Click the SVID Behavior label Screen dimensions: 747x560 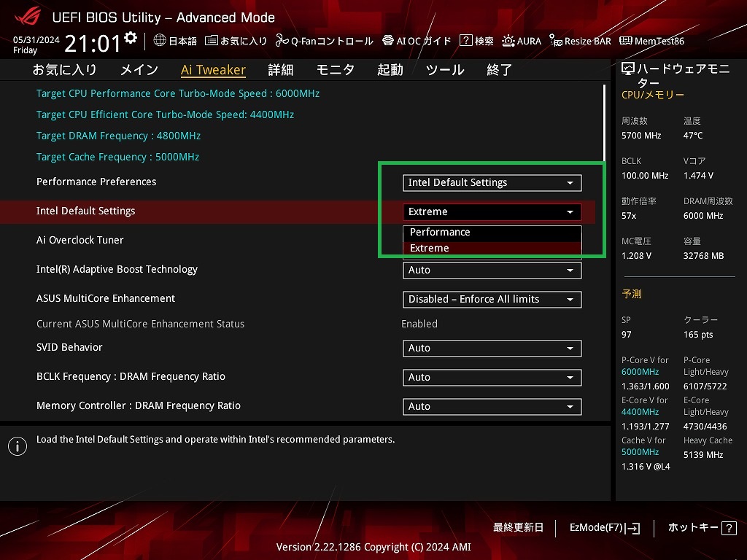(69, 347)
